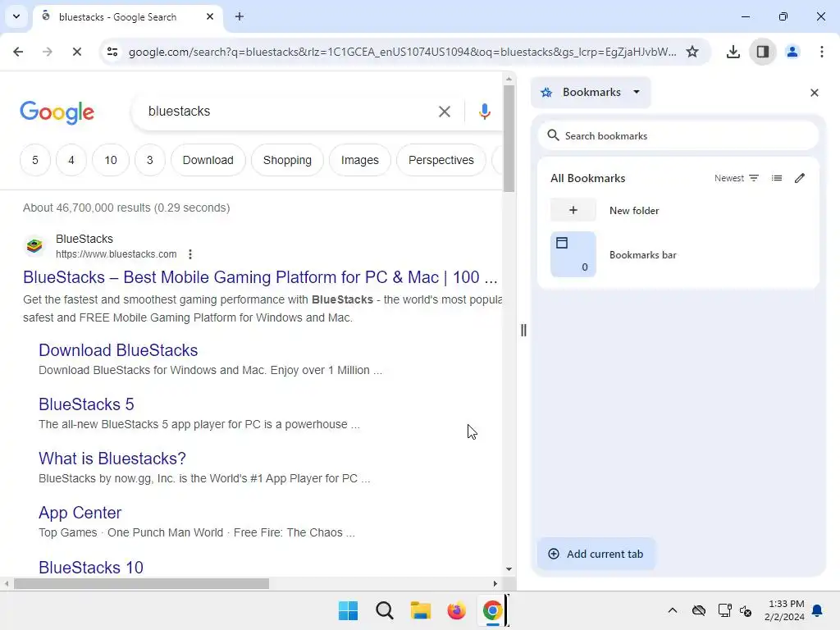The width and height of the screenshot is (840, 630).
Task: Click the edit bookmarks pencil icon
Action: click(799, 178)
